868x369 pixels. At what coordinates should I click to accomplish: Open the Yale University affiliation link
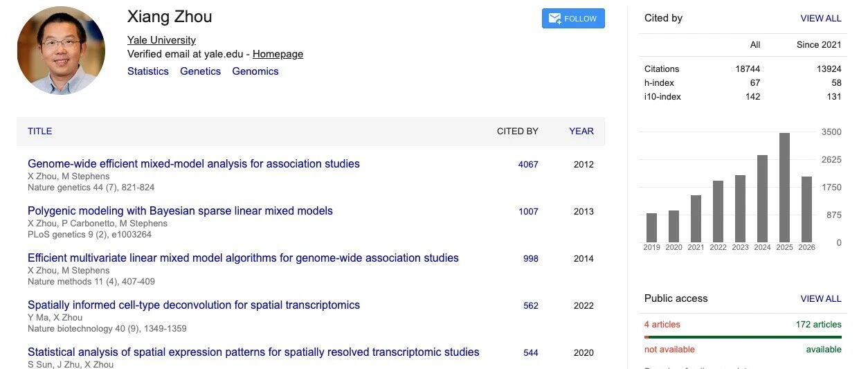pos(161,40)
